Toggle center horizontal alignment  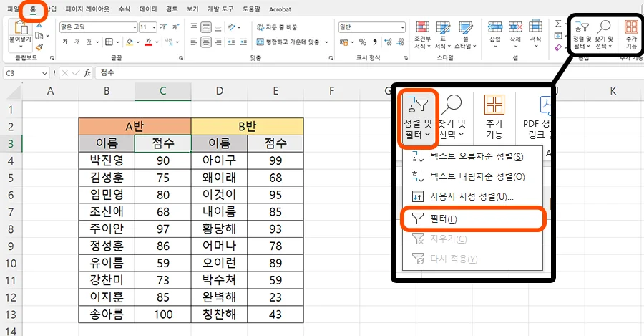[206, 42]
